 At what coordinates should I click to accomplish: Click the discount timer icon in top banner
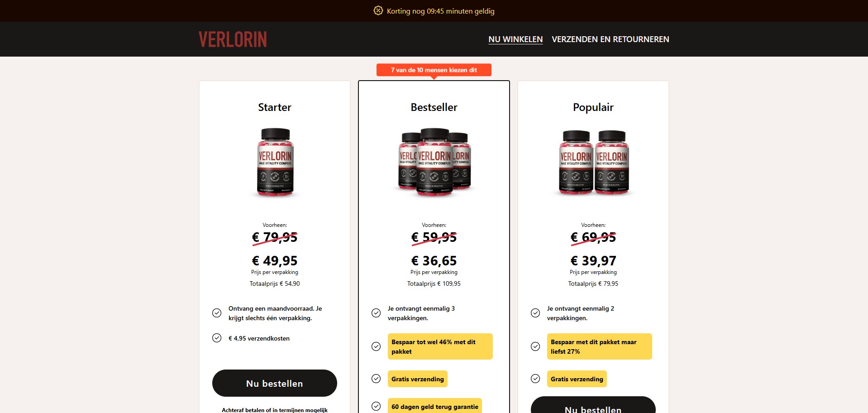[378, 10]
